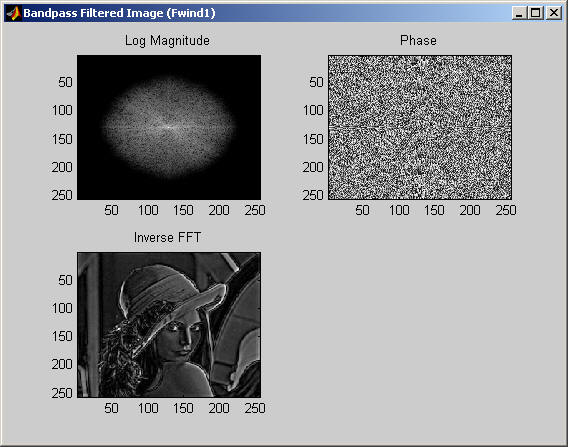
Task: Click y-axis label 200 of Phase plot
Action: point(313,167)
